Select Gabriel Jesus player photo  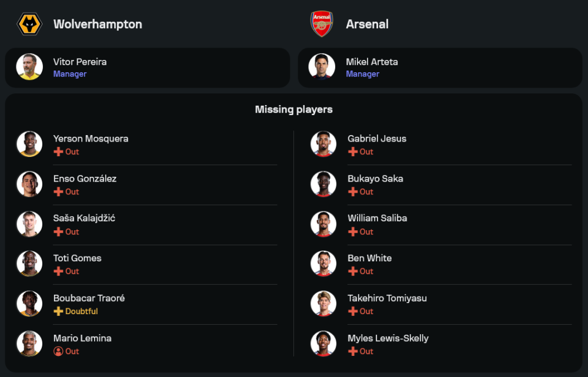point(323,144)
